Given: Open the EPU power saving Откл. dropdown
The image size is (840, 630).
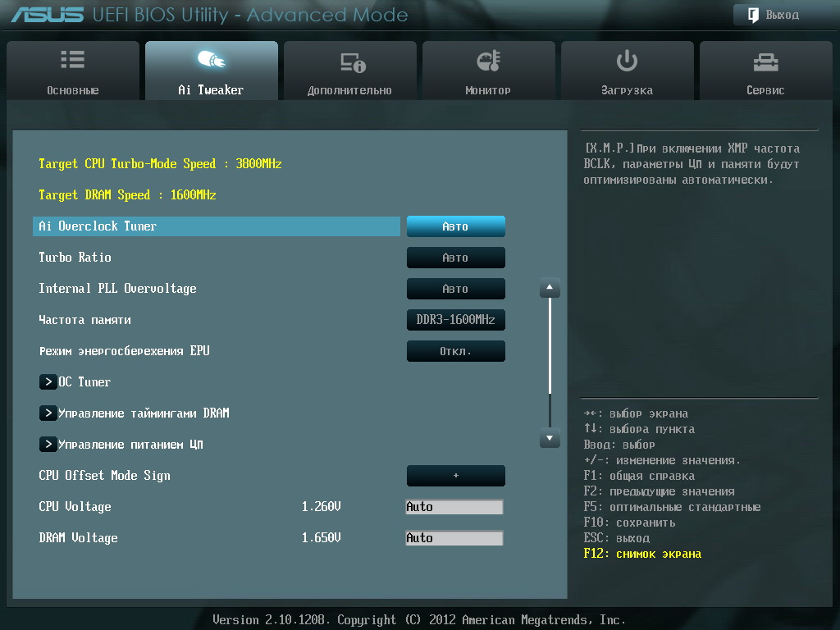Looking at the screenshot, I should 456,351.
